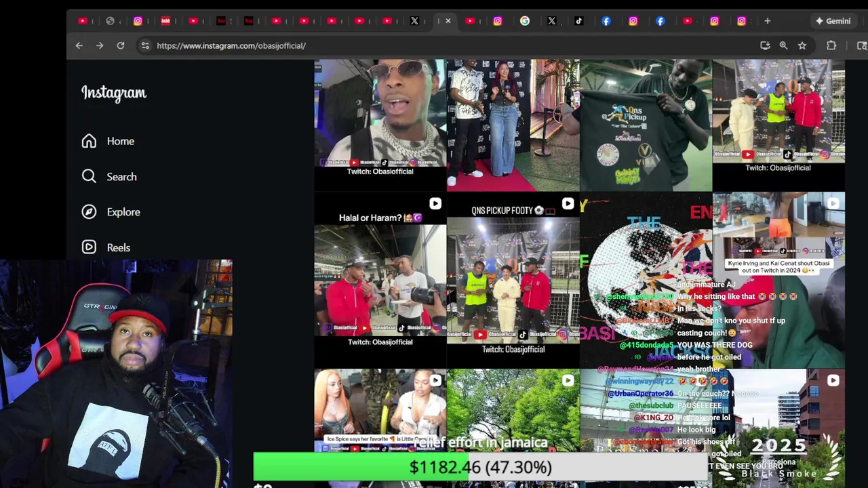Close the active Instagram tab
This screenshot has height=488, width=868.
[x=448, y=21]
